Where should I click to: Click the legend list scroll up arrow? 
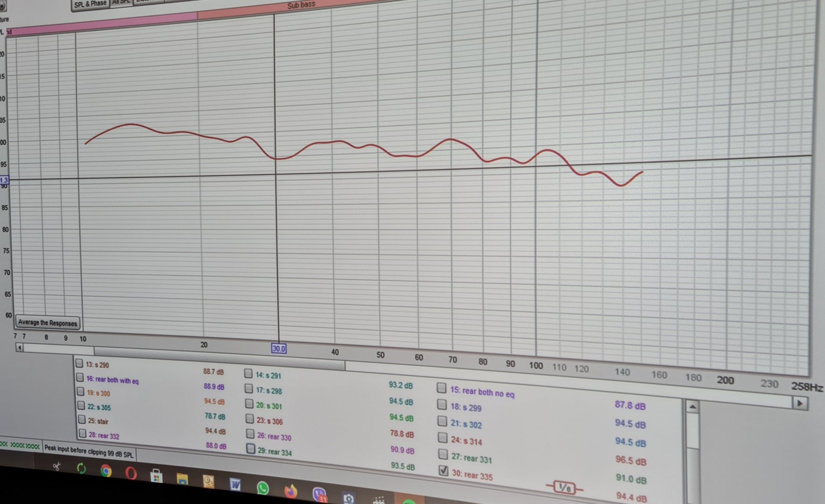[692, 407]
